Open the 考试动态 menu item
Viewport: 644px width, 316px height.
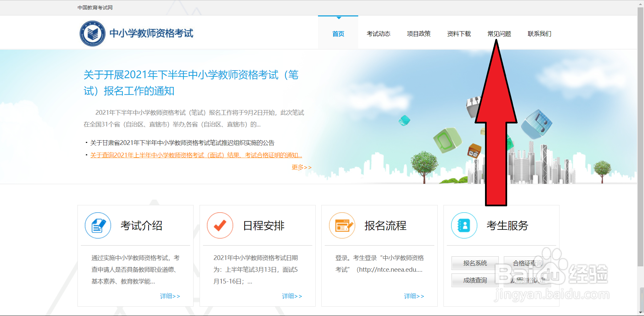click(x=378, y=34)
